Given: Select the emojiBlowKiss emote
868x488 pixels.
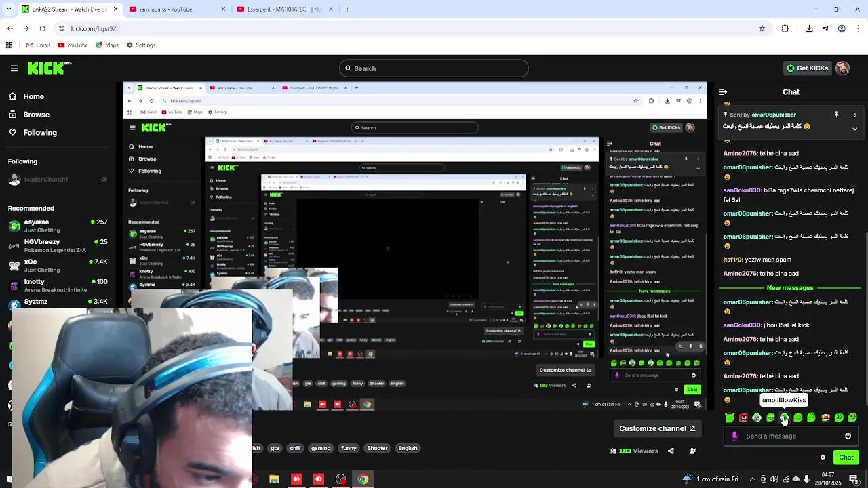Looking at the screenshot, I should coord(784,418).
